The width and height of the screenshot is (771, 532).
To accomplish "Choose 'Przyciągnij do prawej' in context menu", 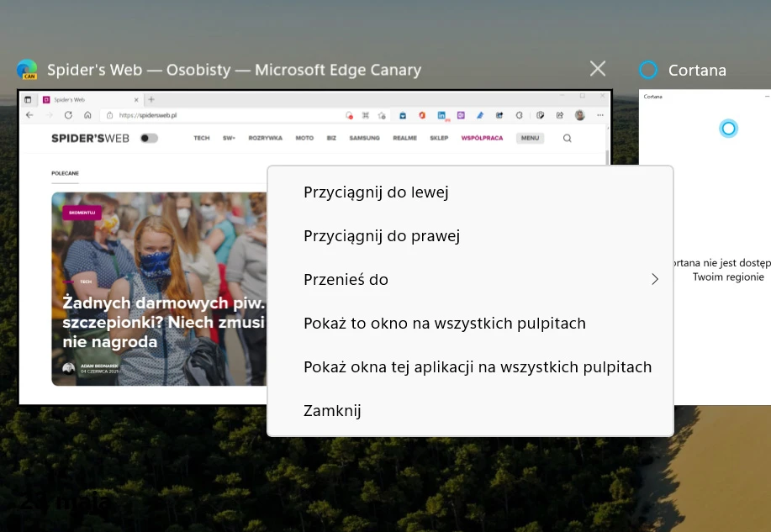I will point(470,236).
